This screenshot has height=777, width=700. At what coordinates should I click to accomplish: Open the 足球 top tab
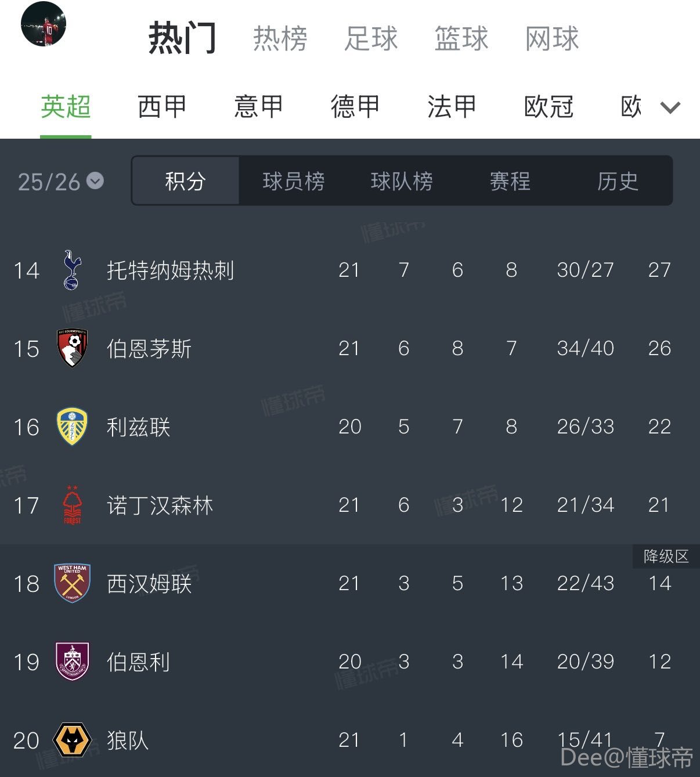pos(371,39)
